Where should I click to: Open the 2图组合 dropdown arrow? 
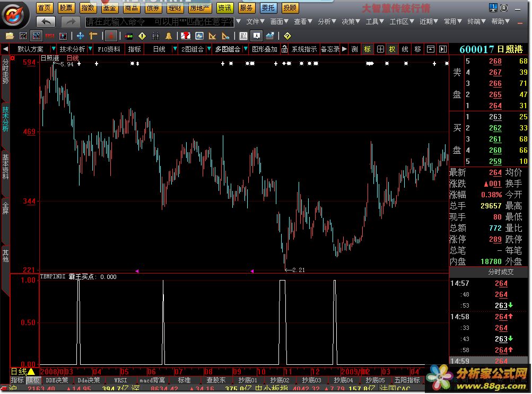[x=208, y=49]
